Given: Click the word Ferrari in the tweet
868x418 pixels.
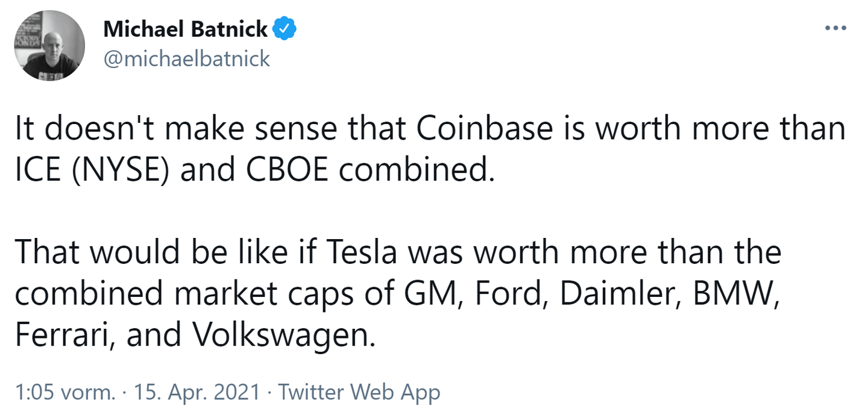Looking at the screenshot, I should point(65,335).
